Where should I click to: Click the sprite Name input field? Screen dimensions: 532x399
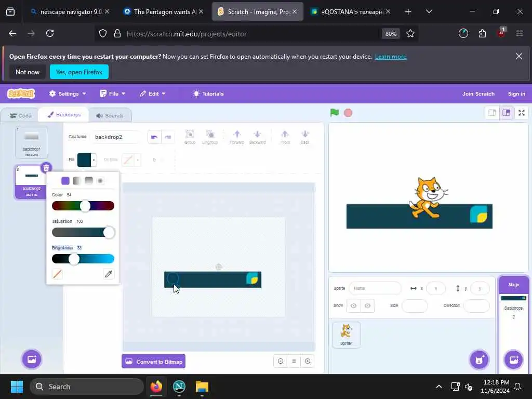(x=375, y=288)
